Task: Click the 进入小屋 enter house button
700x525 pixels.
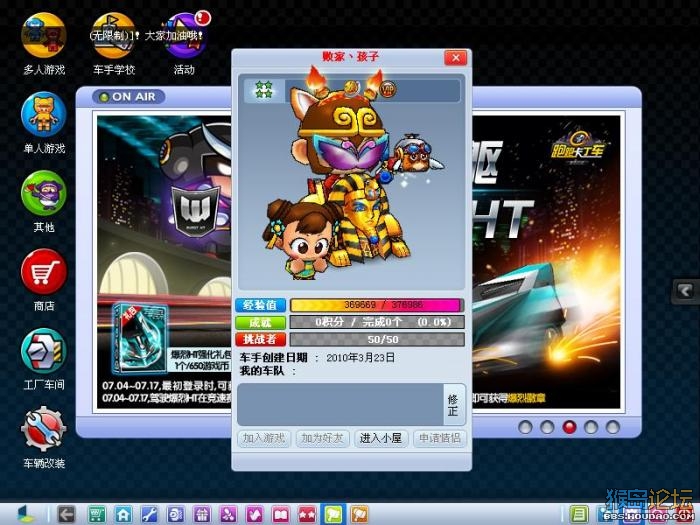Action: (381, 438)
